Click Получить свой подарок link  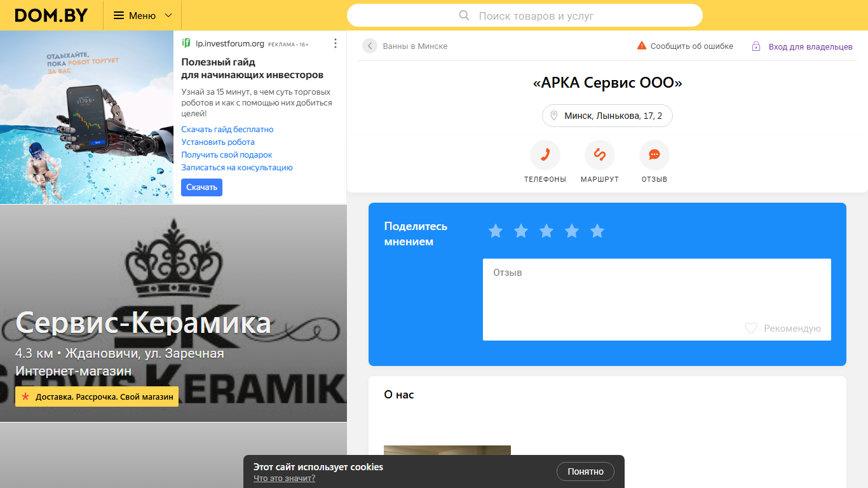click(x=227, y=154)
